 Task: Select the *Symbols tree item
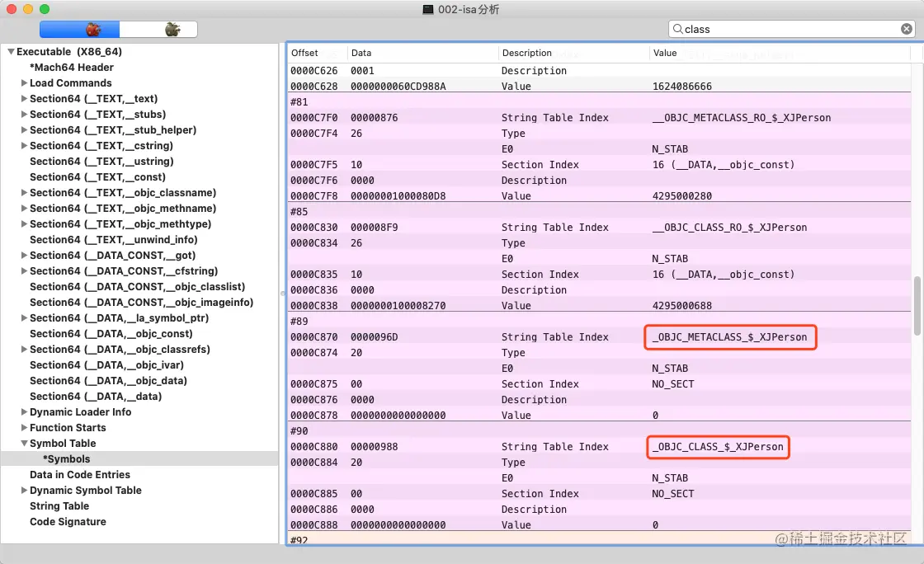tap(67, 459)
